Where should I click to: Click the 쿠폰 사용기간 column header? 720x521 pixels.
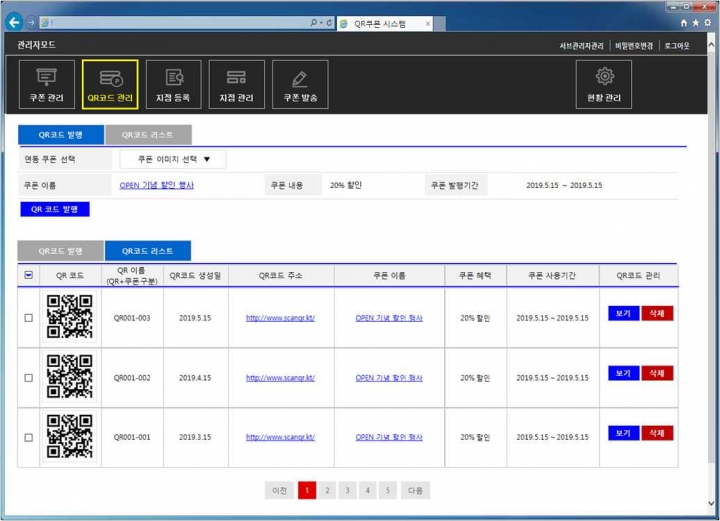pos(552,275)
